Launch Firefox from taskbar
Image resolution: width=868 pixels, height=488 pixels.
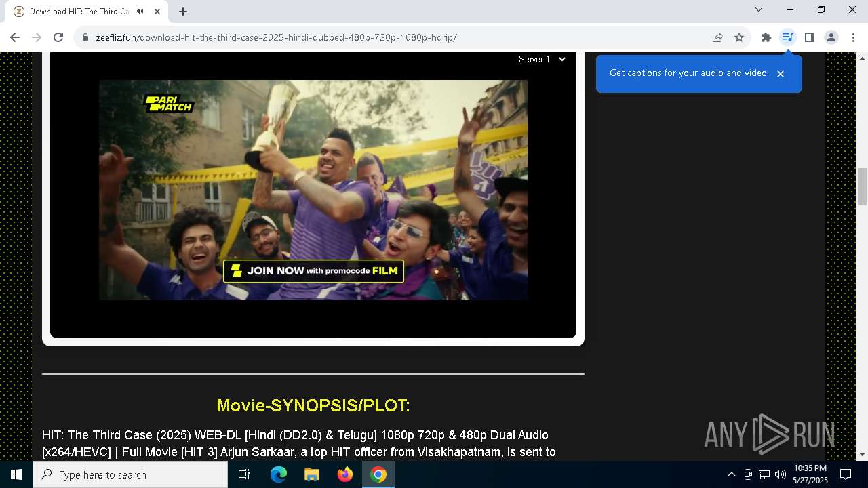click(x=345, y=474)
